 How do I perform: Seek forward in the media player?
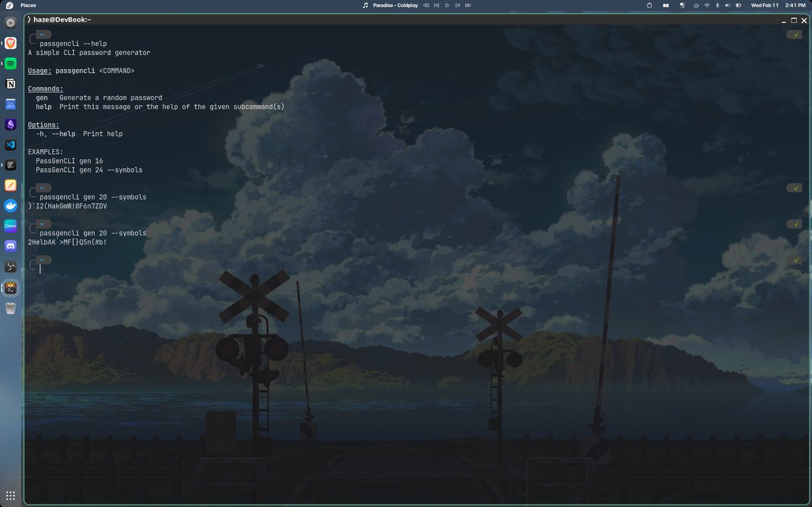pyautogui.click(x=469, y=5)
